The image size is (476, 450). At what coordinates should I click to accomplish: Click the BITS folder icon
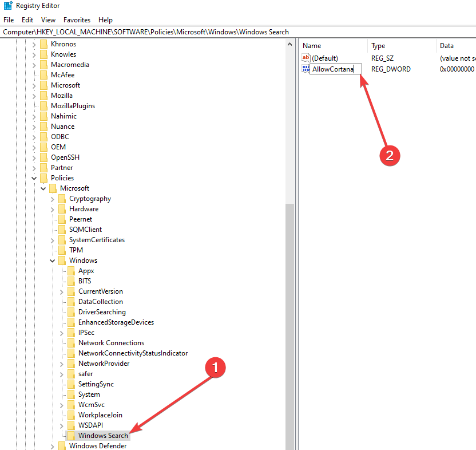coord(72,281)
